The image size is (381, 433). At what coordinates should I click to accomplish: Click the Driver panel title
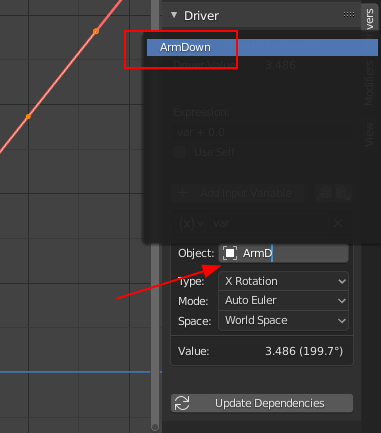[x=201, y=16]
